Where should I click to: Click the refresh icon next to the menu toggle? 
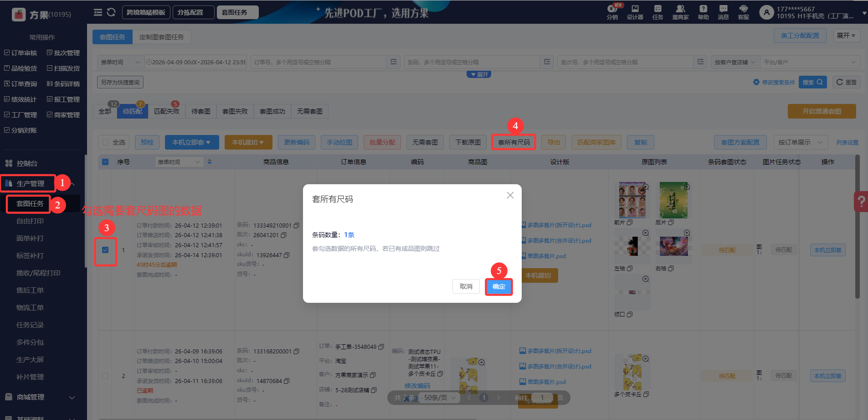pos(111,12)
